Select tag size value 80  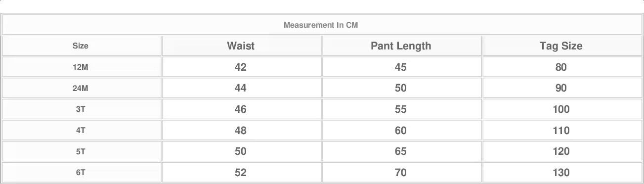(561, 67)
